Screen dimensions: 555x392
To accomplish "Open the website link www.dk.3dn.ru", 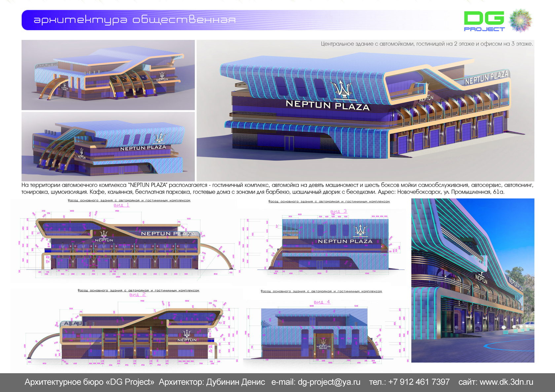I will (x=506, y=382).
